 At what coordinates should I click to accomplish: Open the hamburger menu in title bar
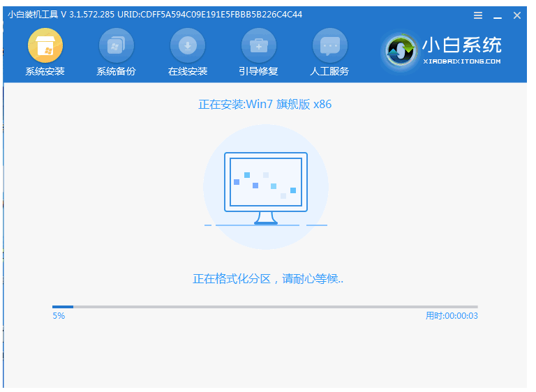[478, 15]
